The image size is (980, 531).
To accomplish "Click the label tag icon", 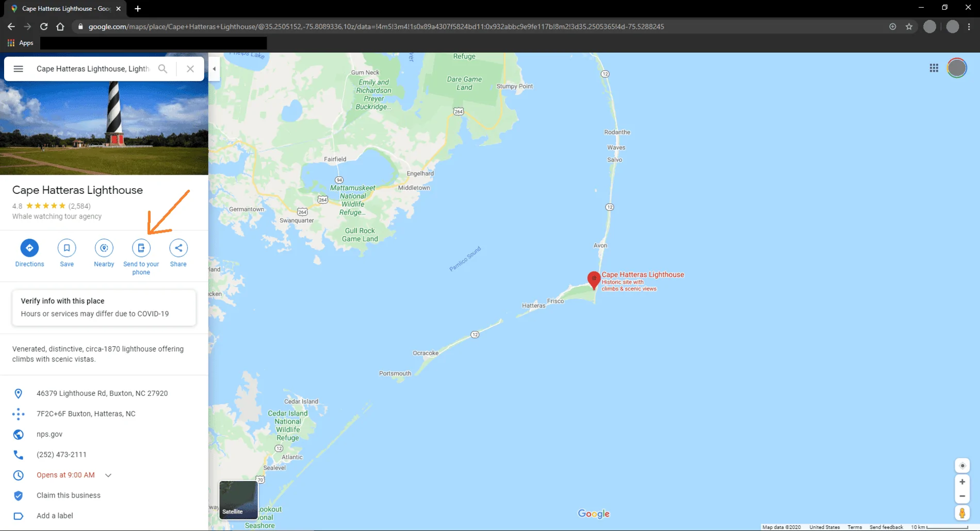I will pos(18,516).
